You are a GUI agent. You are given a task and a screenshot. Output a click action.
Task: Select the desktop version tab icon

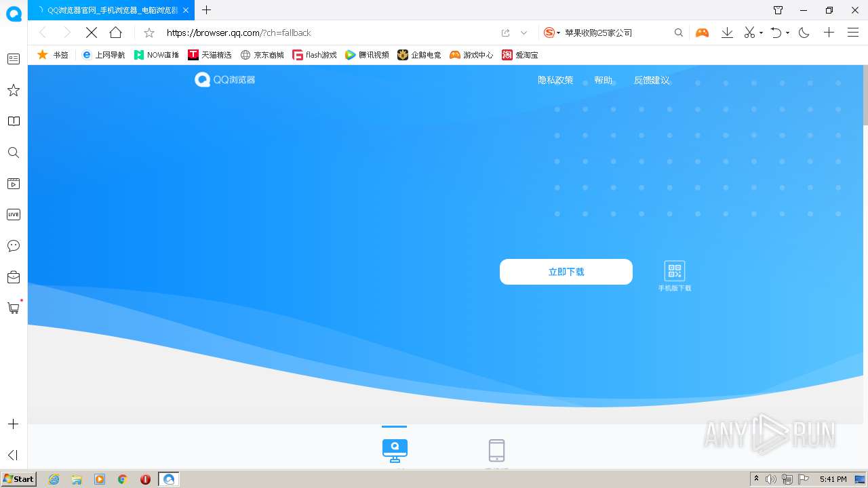click(x=395, y=450)
